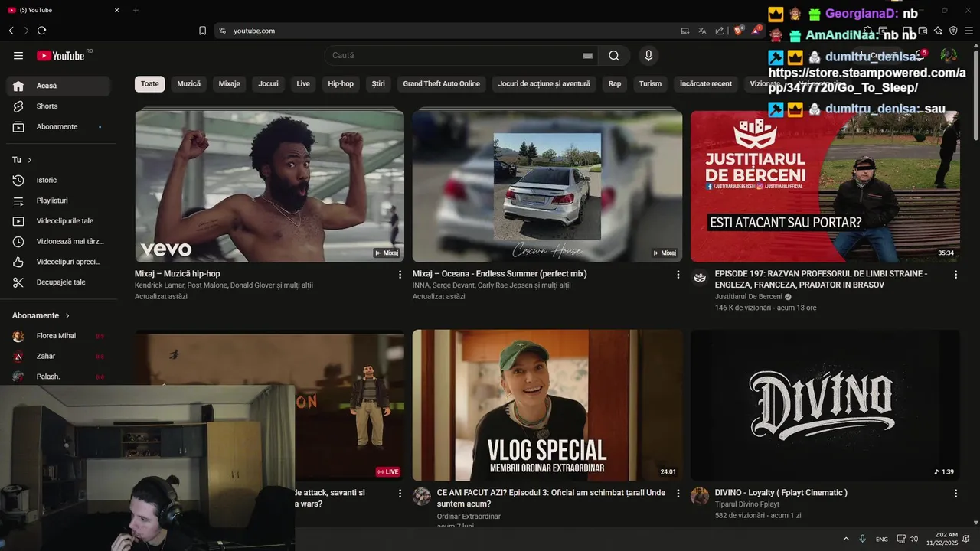Select the 'Grand Theft Auto Online' filter chip
The image size is (980, 551).
click(x=442, y=84)
